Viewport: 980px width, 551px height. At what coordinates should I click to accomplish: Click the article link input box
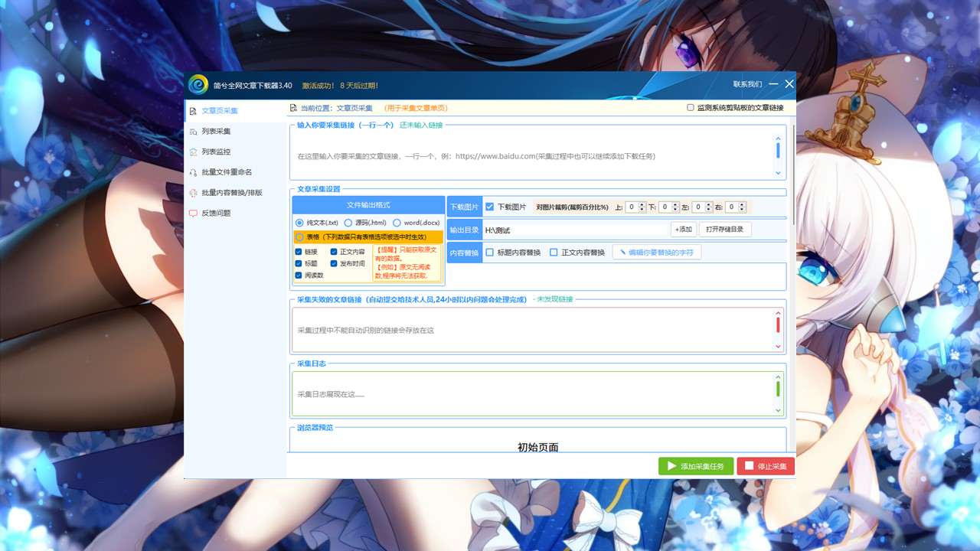[x=537, y=155]
